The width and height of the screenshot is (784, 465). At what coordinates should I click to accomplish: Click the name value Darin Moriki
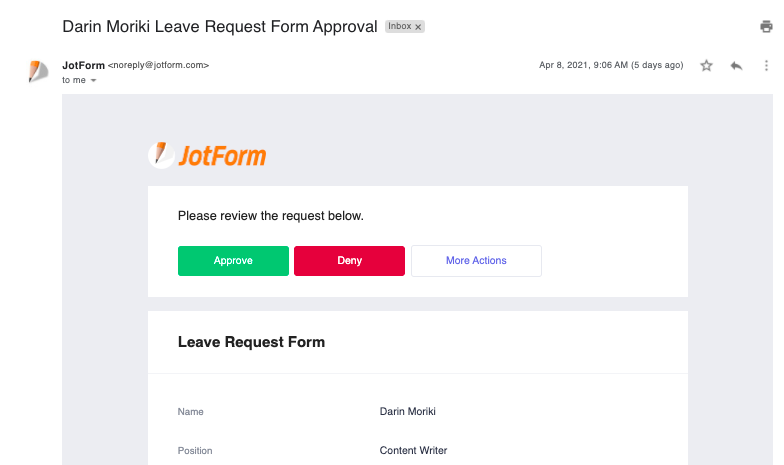407,411
